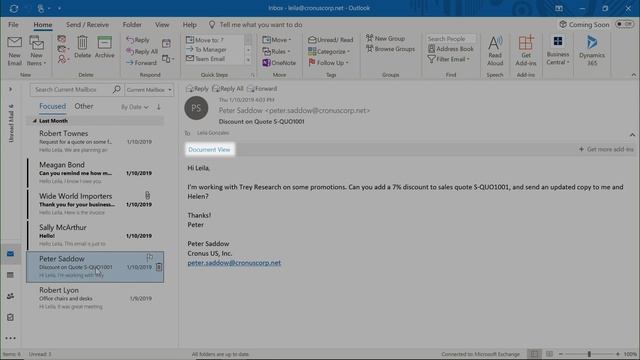640x360 pixels.
Task: Switch to the Focused inbox tab
Action: (52, 106)
